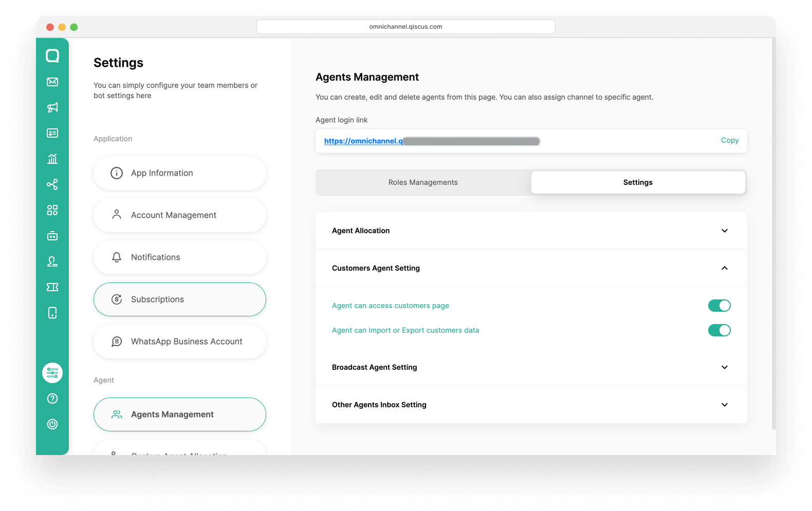
Task: Click the Broadcast Agent Setting heading text
Action: pyautogui.click(x=375, y=367)
